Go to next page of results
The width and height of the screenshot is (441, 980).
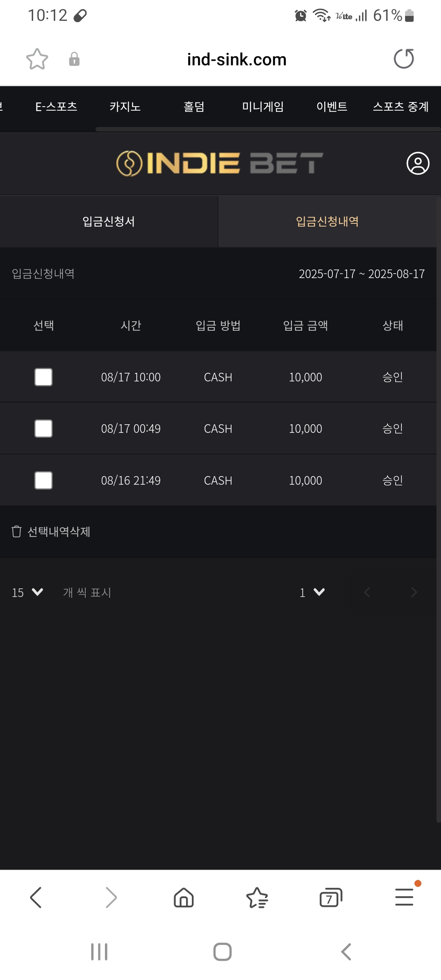coord(414,592)
